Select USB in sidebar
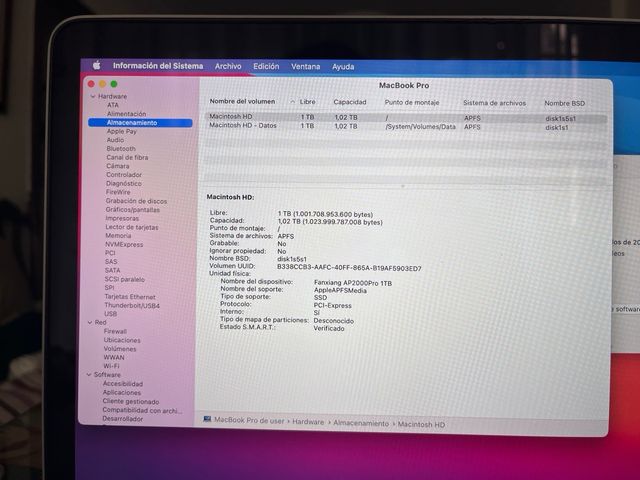 (x=111, y=314)
